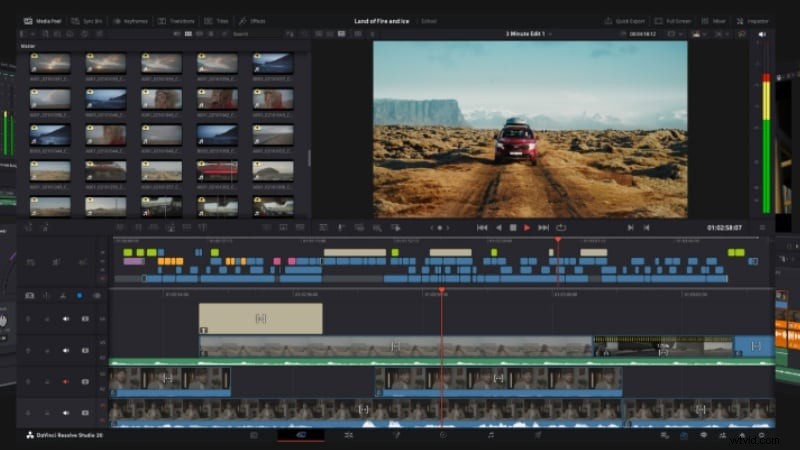Viewport: 800px width, 450px height.
Task: Select the red car clip thumbnail
Action: tap(217, 170)
